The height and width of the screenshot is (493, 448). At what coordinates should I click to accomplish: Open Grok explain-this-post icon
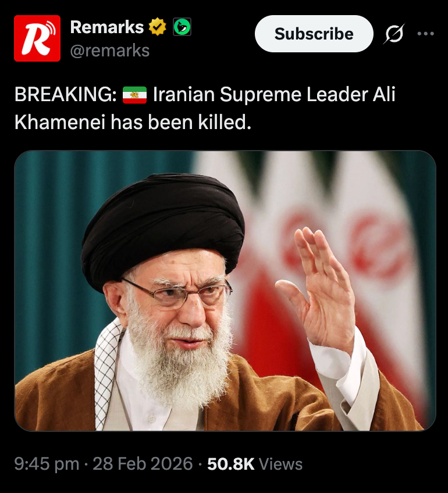click(x=394, y=34)
